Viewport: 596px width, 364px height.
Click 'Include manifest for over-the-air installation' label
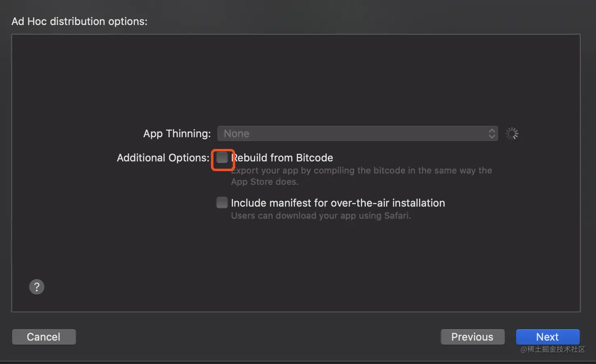(x=338, y=203)
